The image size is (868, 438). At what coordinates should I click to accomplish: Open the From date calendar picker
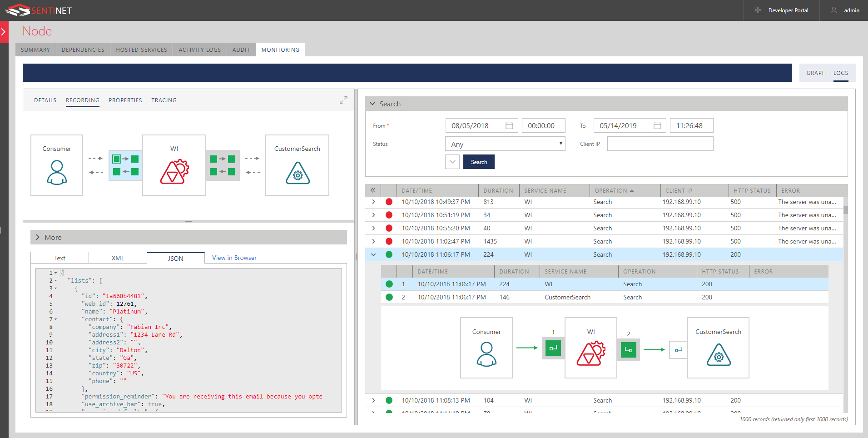coord(509,125)
